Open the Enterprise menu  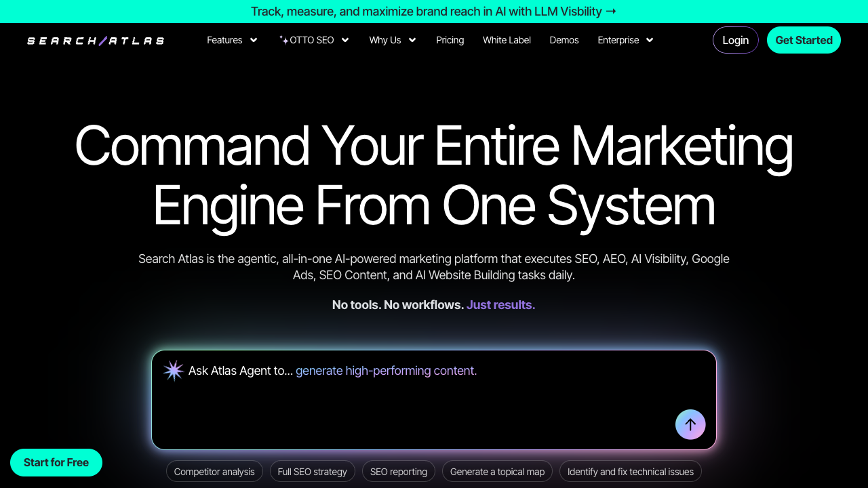point(618,40)
